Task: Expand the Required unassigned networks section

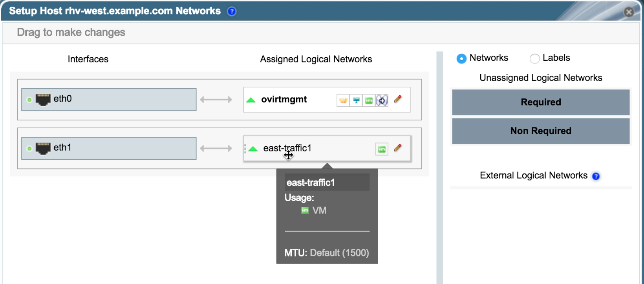Action: click(541, 102)
